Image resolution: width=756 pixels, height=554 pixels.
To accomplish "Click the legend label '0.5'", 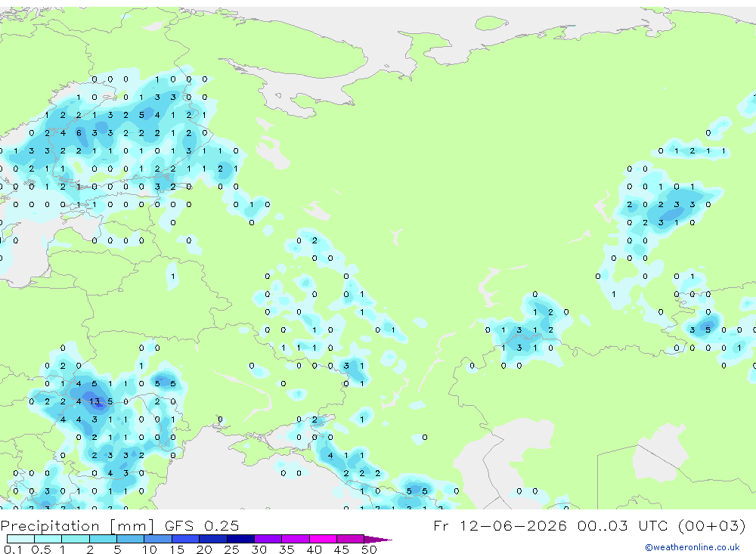I will pyautogui.click(x=41, y=549).
